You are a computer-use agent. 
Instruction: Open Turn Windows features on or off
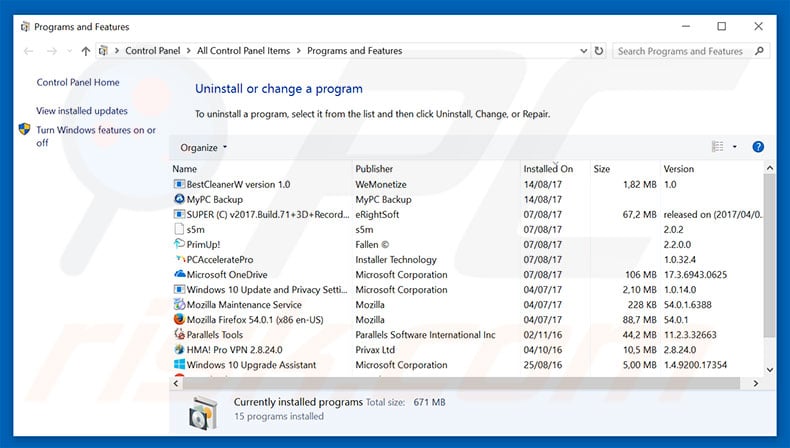pyautogui.click(x=96, y=136)
